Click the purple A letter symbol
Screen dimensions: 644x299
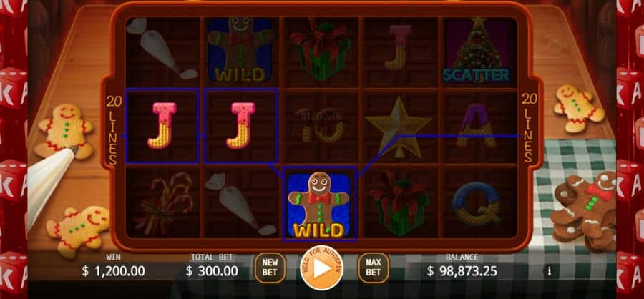[x=477, y=125]
